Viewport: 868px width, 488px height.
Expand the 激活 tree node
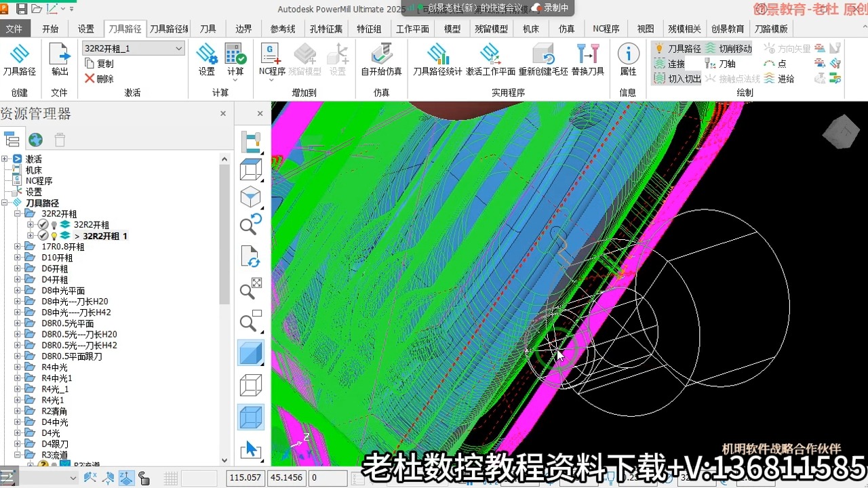5,159
